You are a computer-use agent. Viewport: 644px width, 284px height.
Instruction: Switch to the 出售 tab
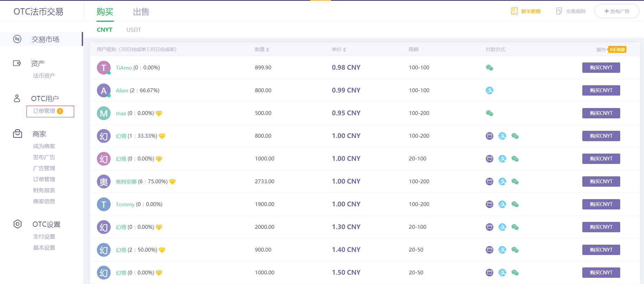tap(141, 12)
